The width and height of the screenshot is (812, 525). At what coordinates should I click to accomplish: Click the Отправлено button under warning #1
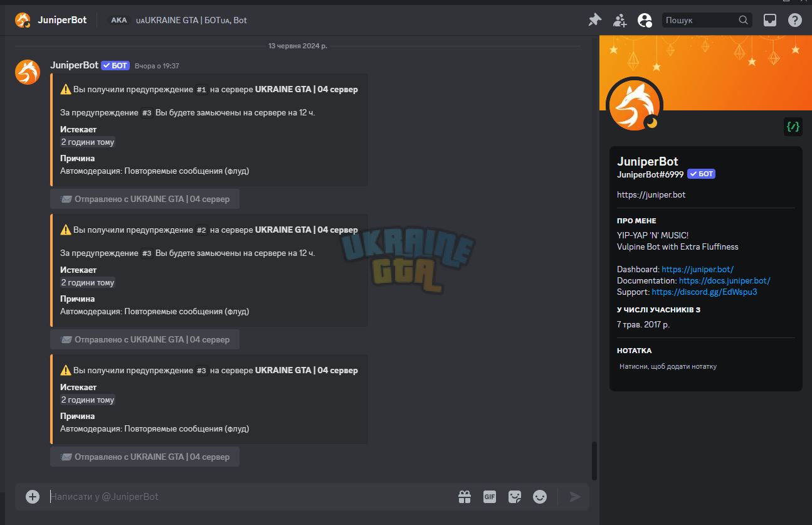[145, 199]
